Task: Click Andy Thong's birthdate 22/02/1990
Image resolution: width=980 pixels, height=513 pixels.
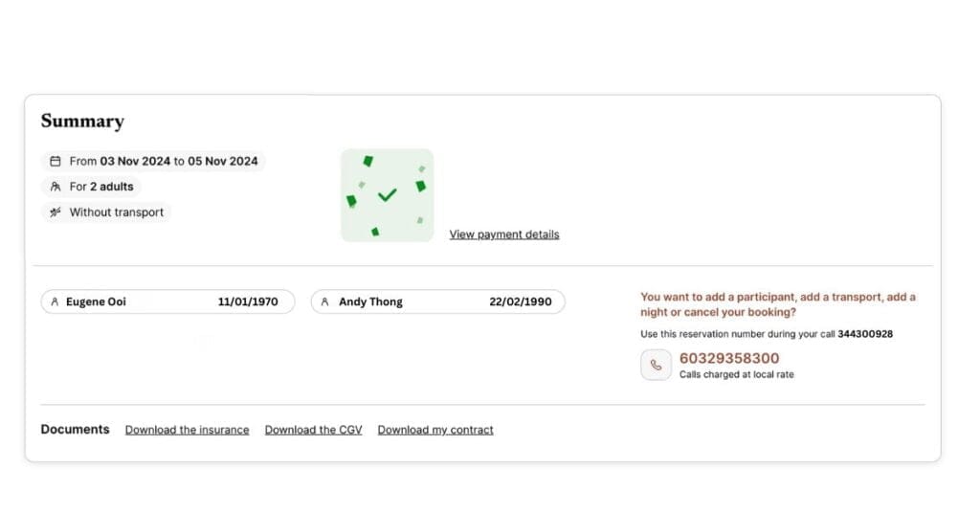Action: coord(521,301)
